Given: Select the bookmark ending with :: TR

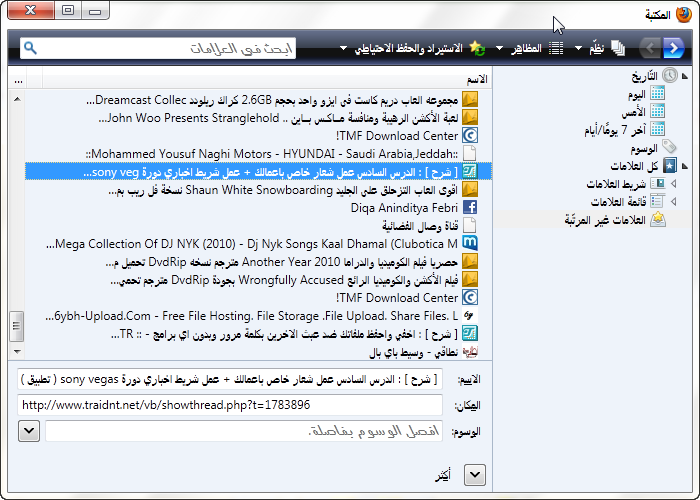Looking at the screenshot, I should [258, 333].
